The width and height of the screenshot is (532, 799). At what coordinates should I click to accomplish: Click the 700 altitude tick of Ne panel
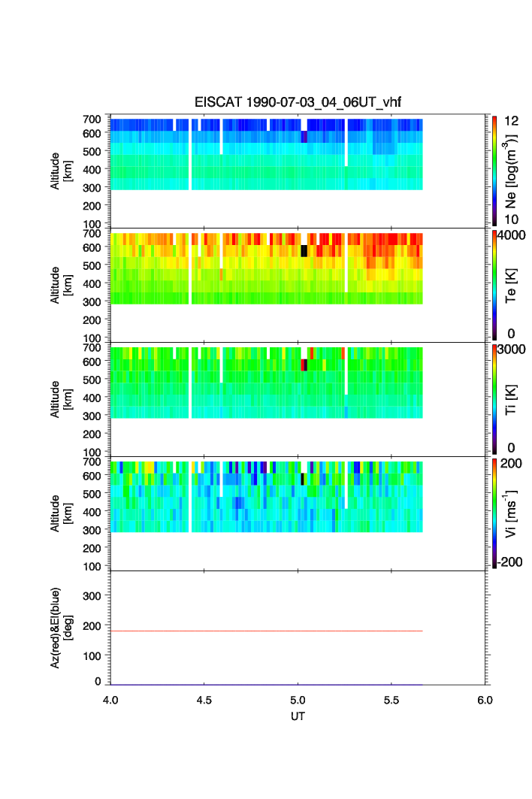click(x=92, y=119)
